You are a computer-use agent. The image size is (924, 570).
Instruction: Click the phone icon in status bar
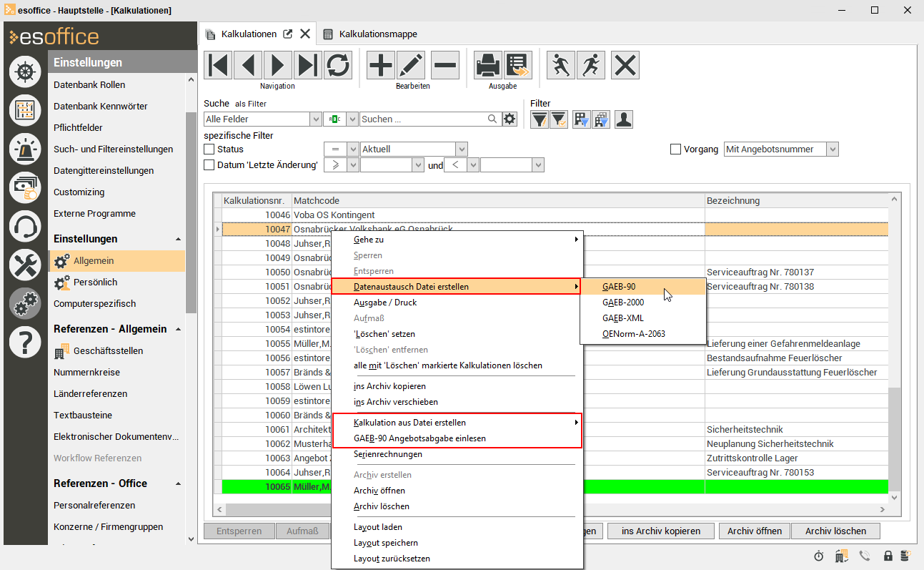point(865,556)
